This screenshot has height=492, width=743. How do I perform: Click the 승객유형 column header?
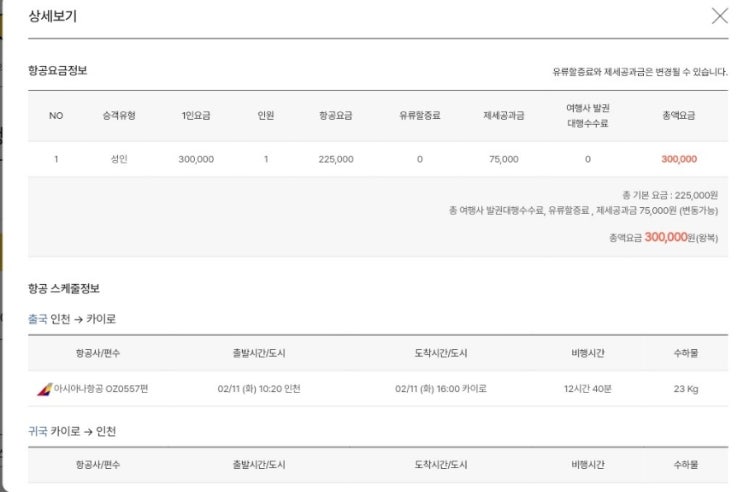[119, 115]
